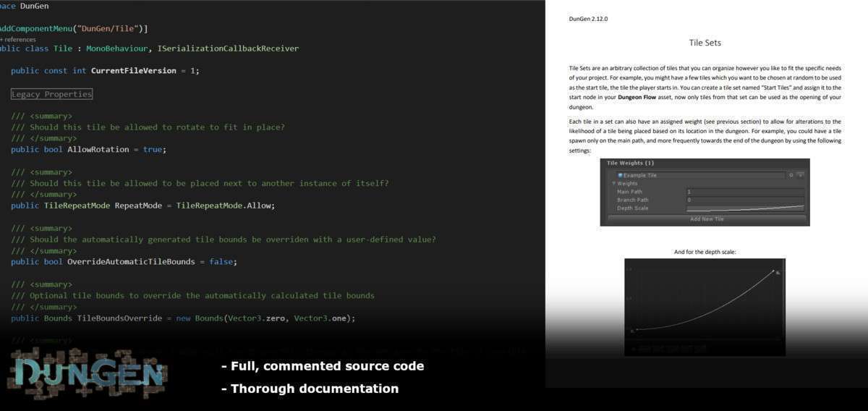The image size is (868, 411).
Task: Click the Add New Tile button
Action: point(707,219)
